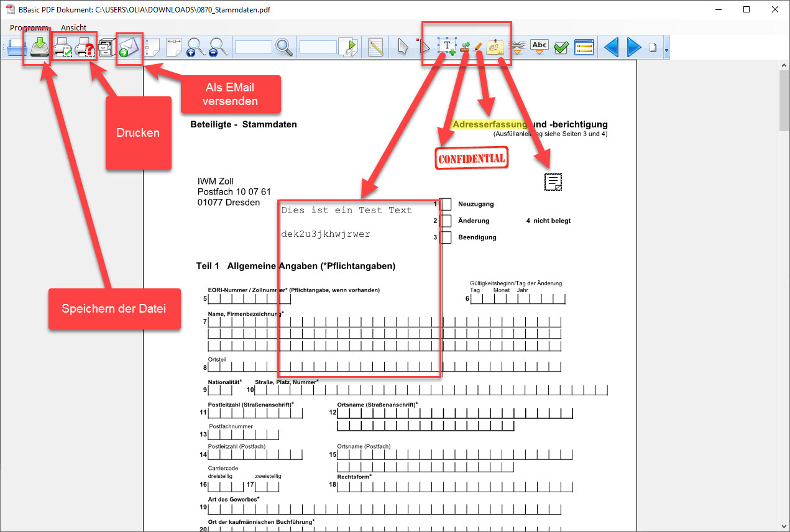The height and width of the screenshot is (532, 790).
Task: Select the Add Text tool with T icon
Action: 447,47
